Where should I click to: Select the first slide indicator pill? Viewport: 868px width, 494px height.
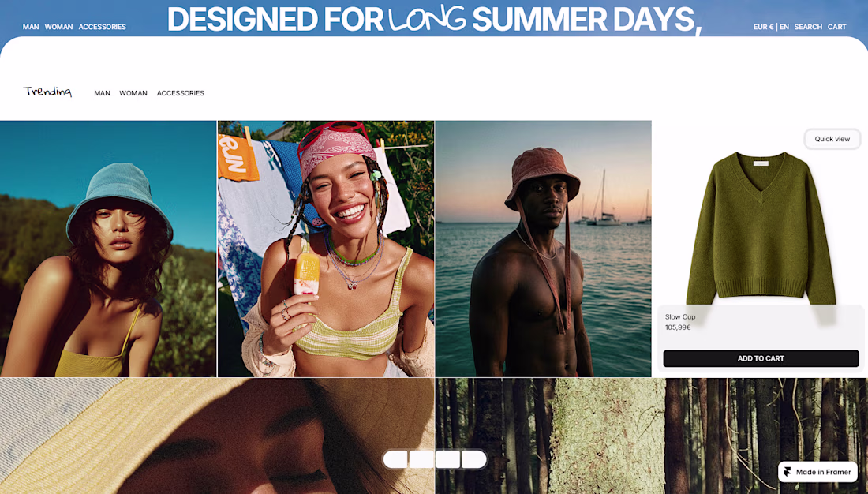pyautogui.click(x=395, y=459)
